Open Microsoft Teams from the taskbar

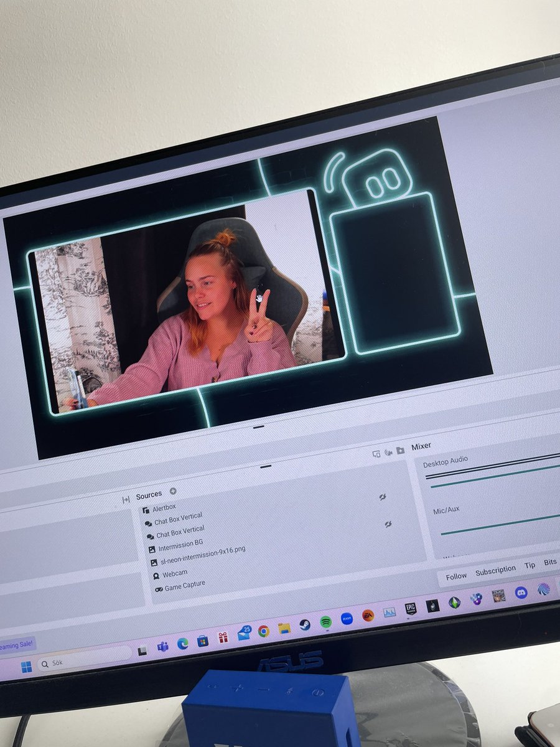click(x=162, y=647)
